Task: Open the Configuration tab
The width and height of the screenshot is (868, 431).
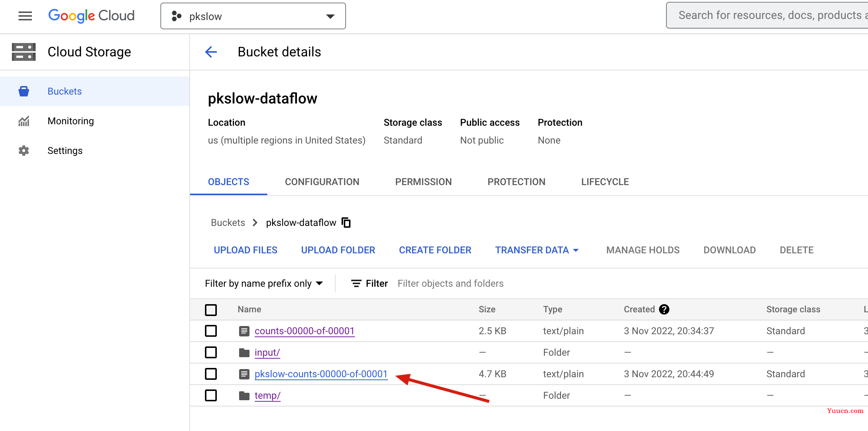Action: tap(322, 182)
